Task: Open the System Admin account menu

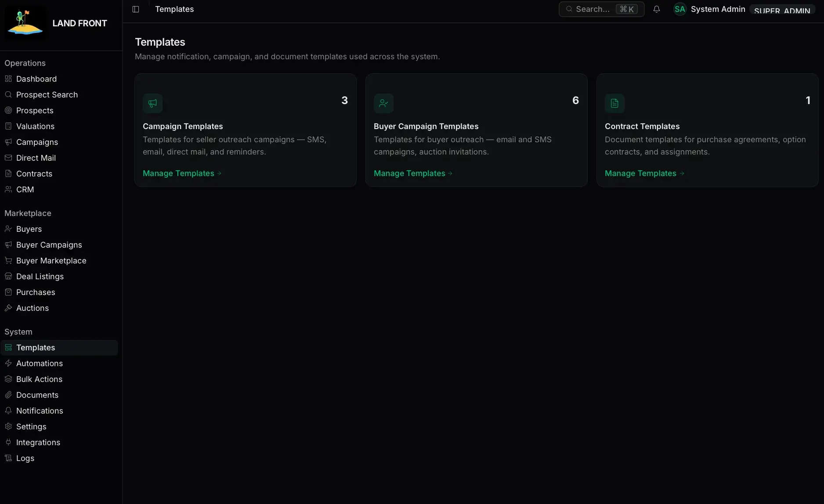Action: click(x=718, y=9)
